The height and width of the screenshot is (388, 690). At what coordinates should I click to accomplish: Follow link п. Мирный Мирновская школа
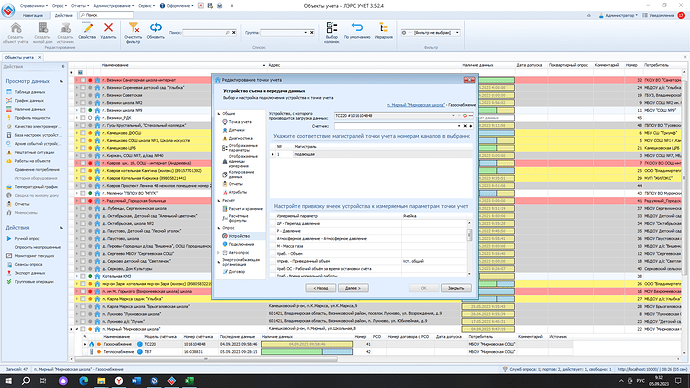pyautogui.click(x=416, y=105)
